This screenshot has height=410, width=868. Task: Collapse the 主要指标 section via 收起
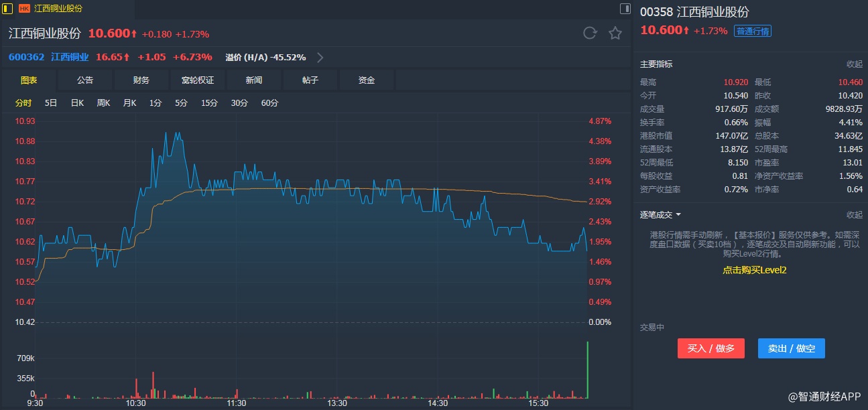tap(855, 64)
